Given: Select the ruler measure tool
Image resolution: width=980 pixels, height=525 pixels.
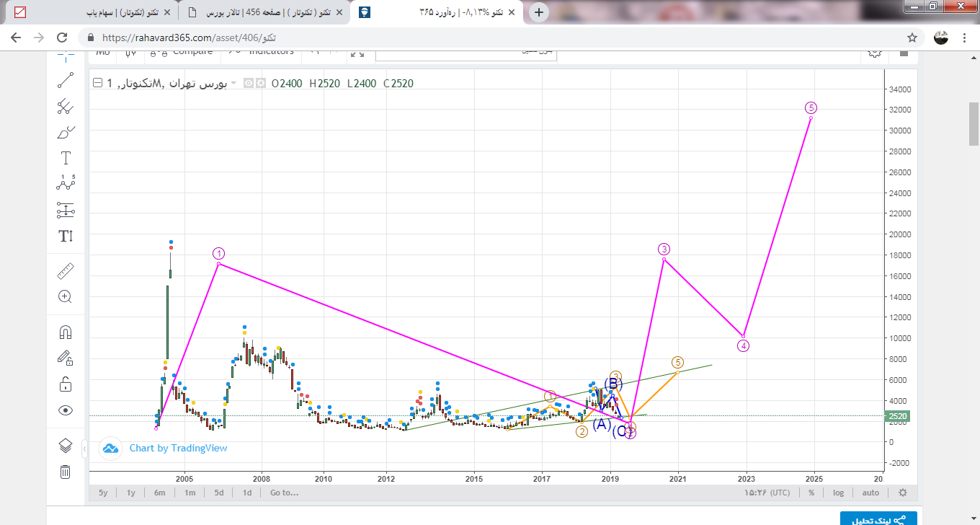Looking at the screenshot, I should [x=66, y=271].
